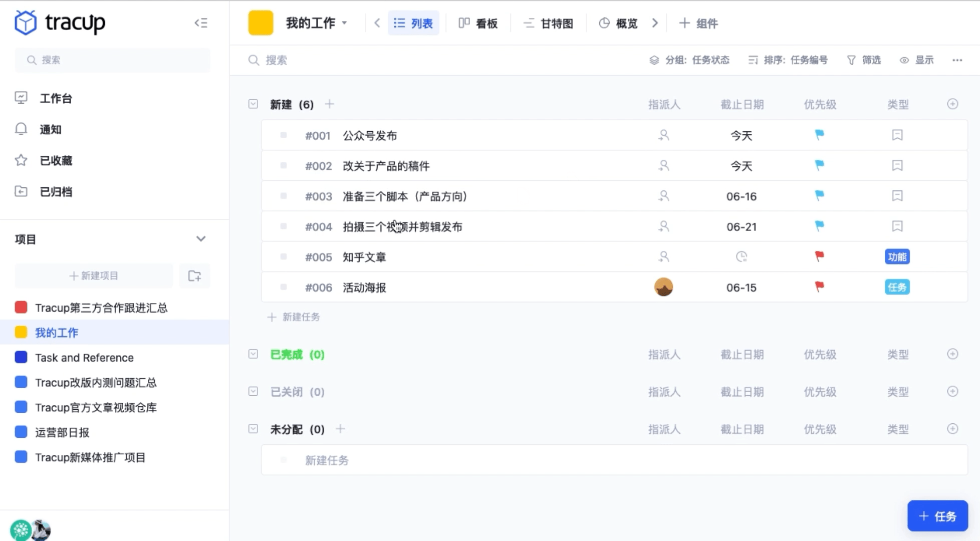
Task: Click the blue priority flag of #001
Action: (x=820, y=135)
